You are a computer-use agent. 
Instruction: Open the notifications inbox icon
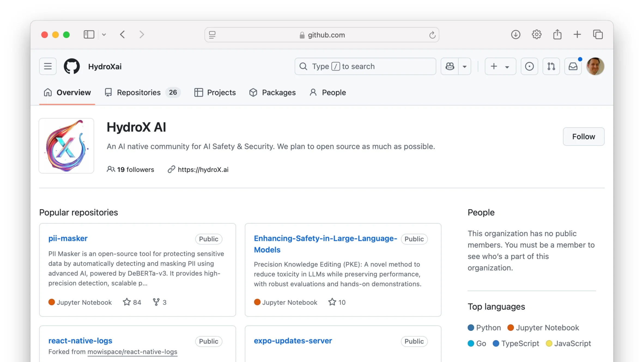tap(573, 66)
